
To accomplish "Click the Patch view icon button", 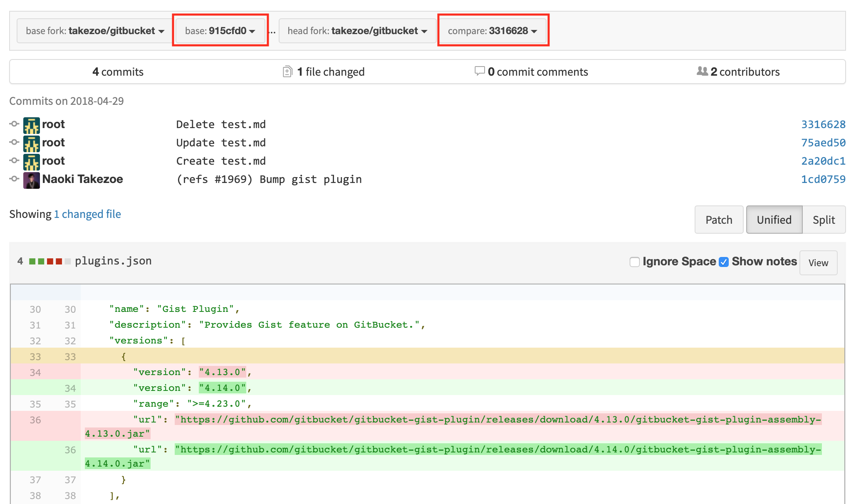I will [719, 219].
